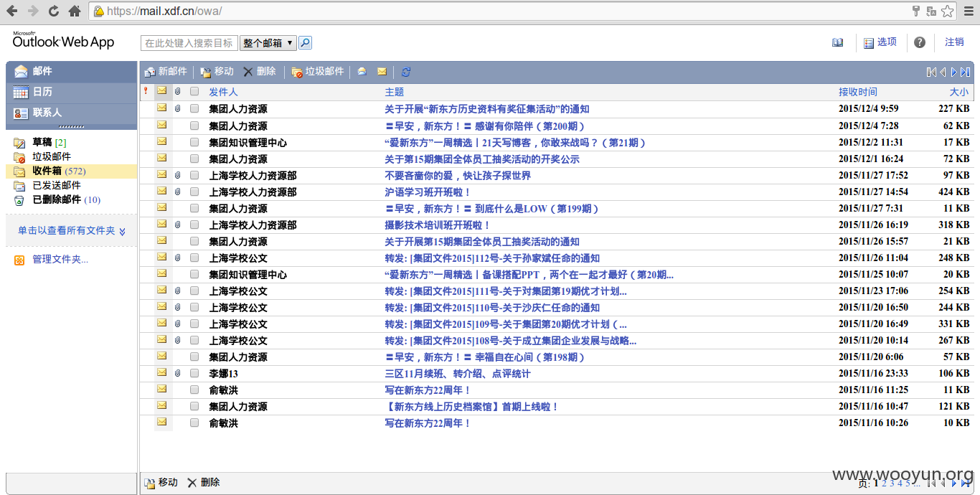Sort by the 接收时间 column header

point(858,92)
